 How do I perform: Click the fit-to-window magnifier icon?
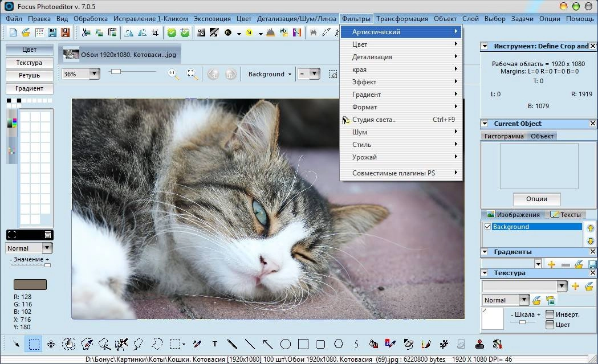coord(192,74)
